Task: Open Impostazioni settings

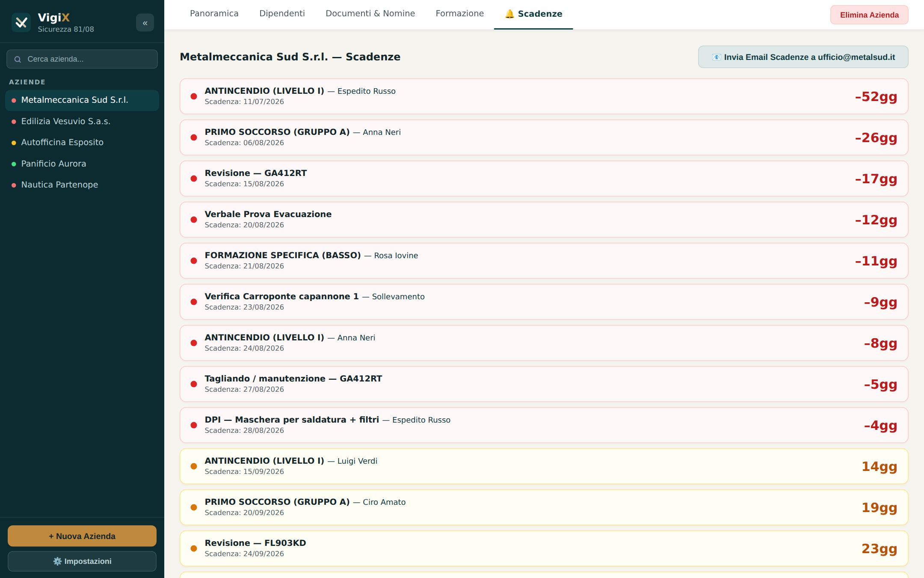Action: [x=82, y=561]
